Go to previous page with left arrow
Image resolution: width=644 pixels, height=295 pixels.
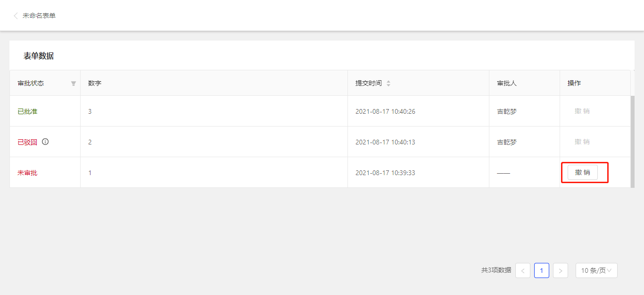coord(523,270)
